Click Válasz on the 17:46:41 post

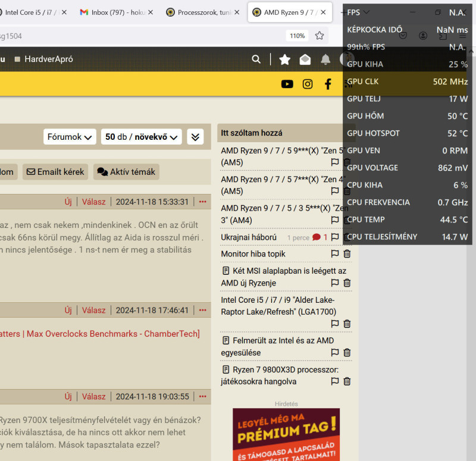[94, 310]
